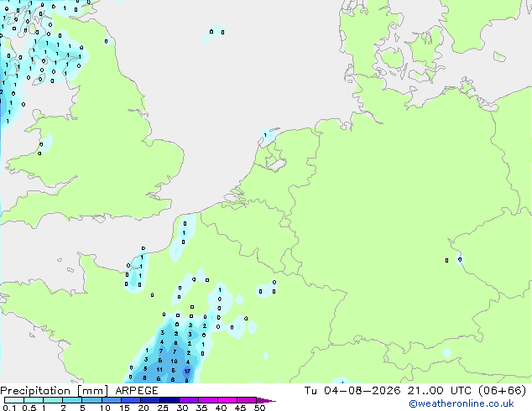Click the "50" legend scale label

tap(259, 408)
